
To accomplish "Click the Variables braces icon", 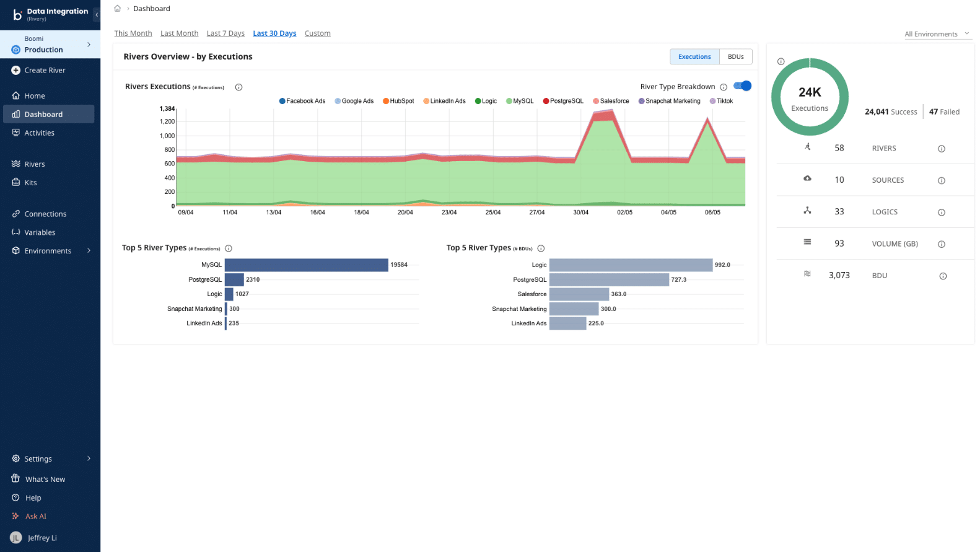I will (16, 232).
